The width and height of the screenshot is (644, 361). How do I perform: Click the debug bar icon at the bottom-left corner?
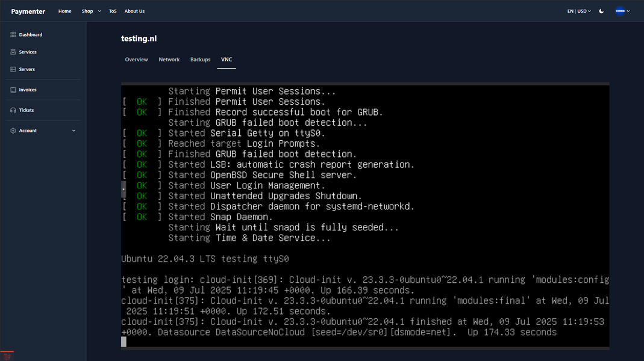pos(7,356)
